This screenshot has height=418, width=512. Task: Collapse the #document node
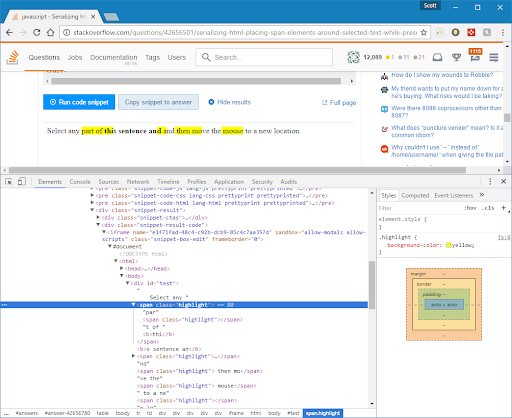tap(110, 246)
